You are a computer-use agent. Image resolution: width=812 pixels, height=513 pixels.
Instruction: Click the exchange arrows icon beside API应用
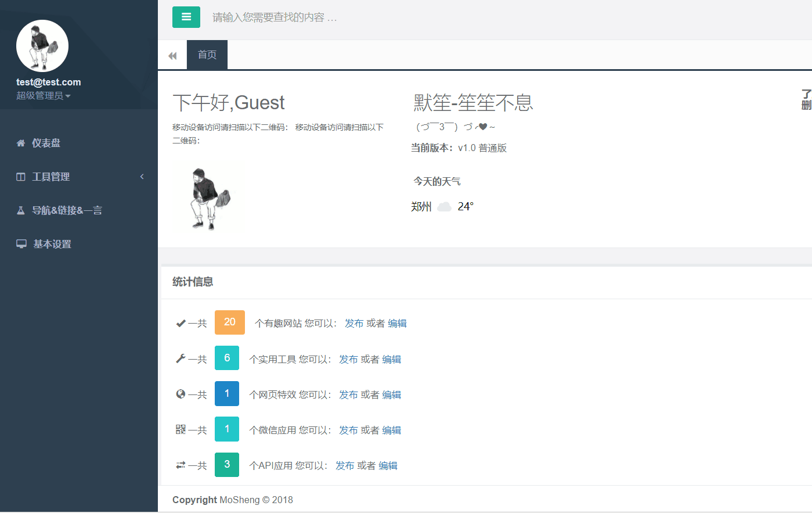point(181,465)
